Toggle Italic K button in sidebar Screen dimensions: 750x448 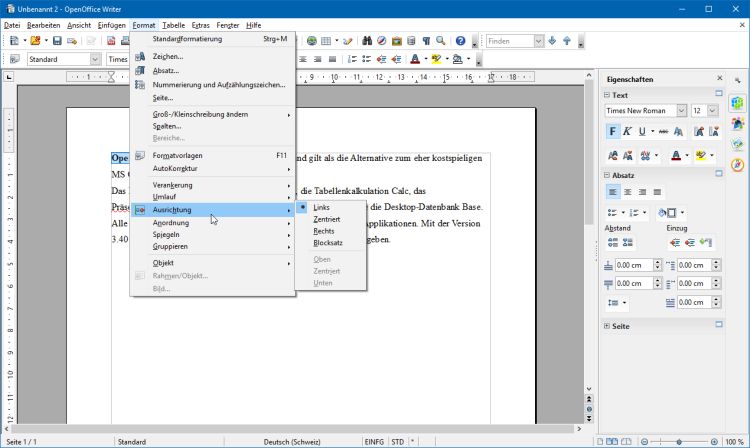pyautogui.click(x=627, y=131)
